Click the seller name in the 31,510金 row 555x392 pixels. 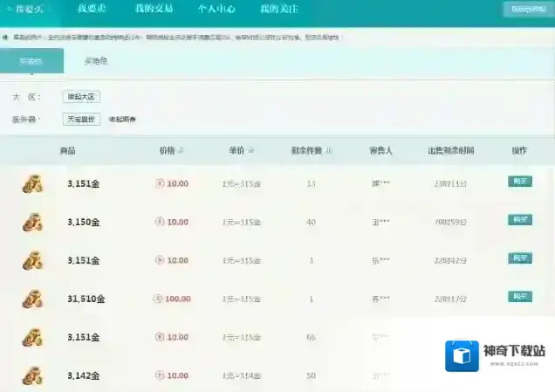pos(380,299)
